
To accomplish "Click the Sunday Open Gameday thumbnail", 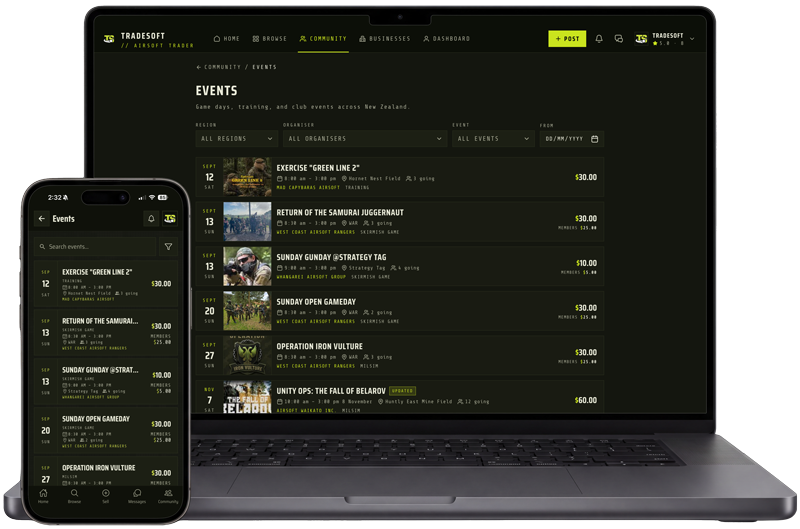I will (247, 311).
